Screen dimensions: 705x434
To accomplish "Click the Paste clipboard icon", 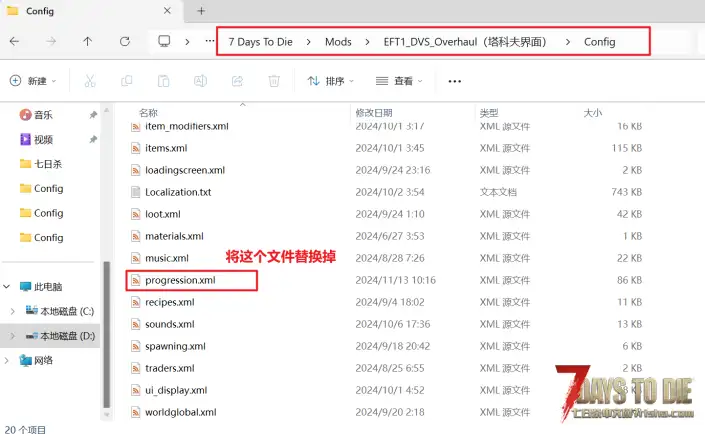I will click(x=163, y=81).
